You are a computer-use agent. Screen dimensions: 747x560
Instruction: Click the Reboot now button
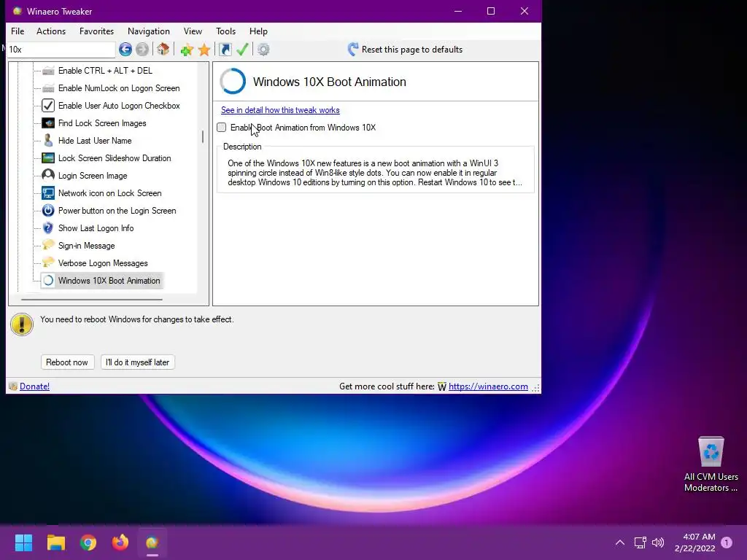(x=67, y=362)
